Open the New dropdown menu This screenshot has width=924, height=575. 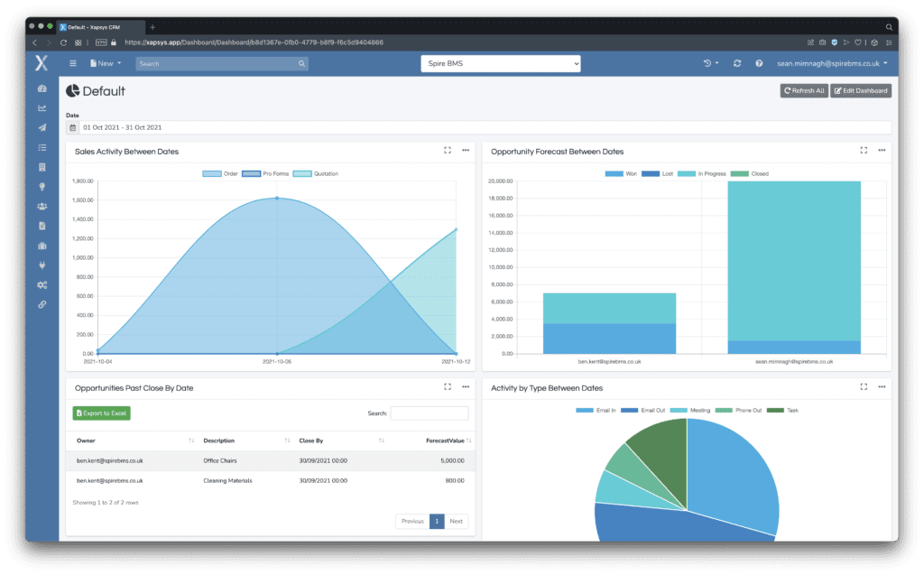pos(106,64)
